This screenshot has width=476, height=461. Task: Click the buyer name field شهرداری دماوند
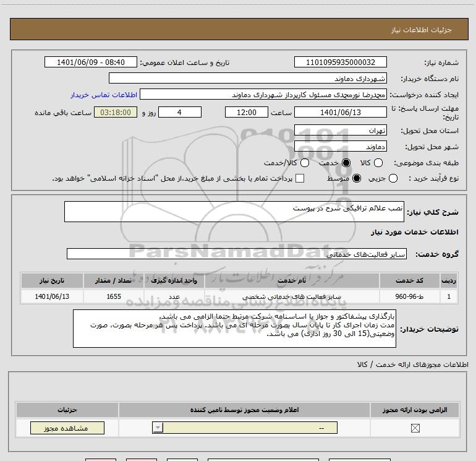[248, 78]
